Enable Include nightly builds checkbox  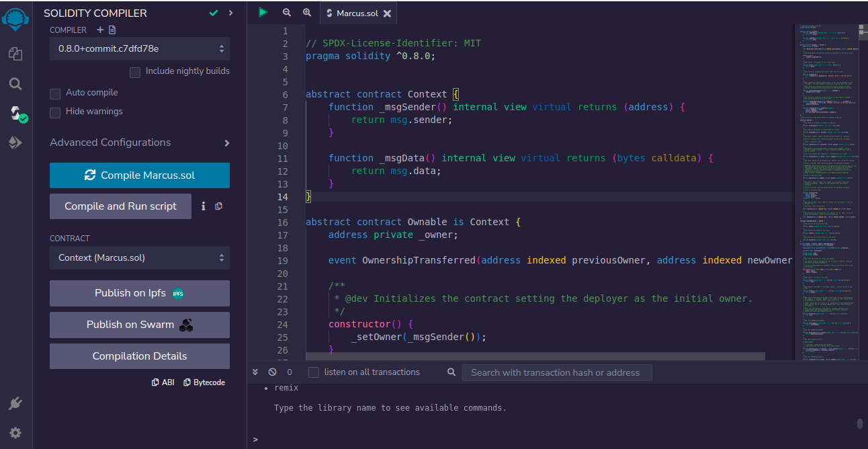tap(135, 72)
